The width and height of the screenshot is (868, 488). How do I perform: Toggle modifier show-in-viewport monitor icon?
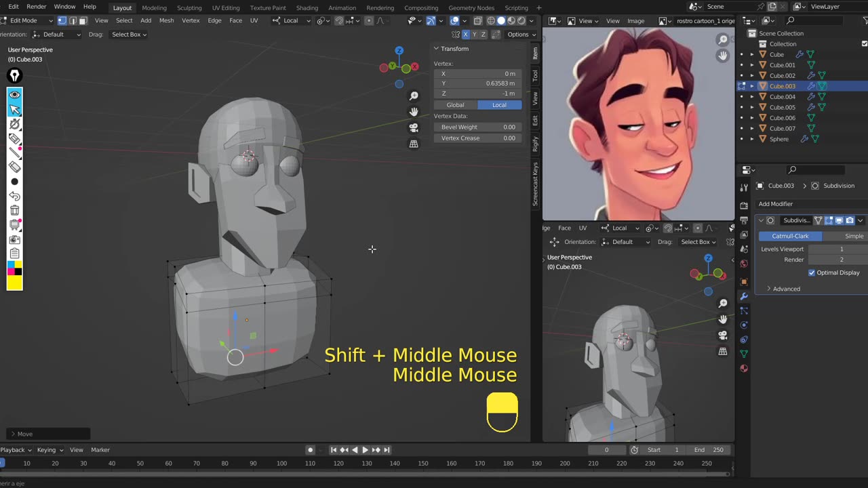tap(840, 220)
